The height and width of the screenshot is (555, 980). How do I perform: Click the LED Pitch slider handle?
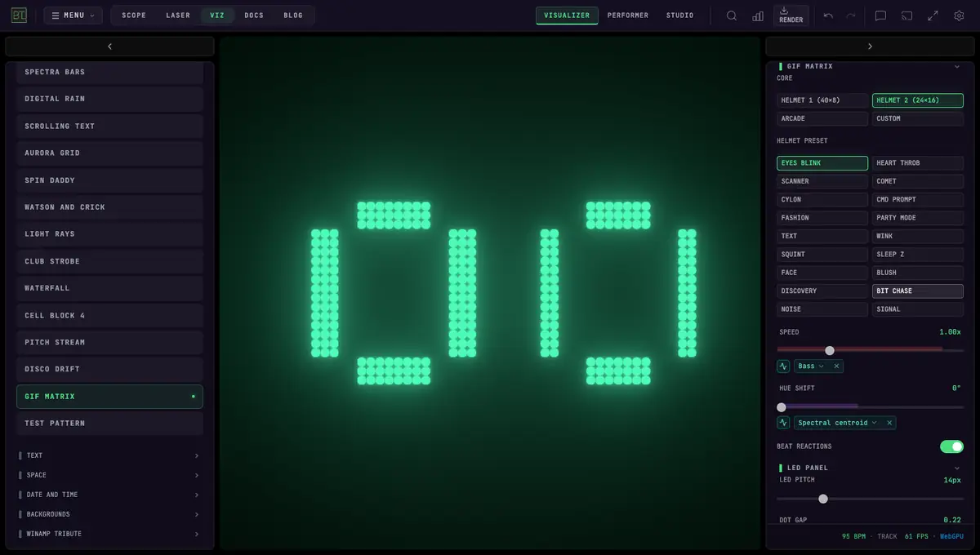pyautogui.click(x=823, y=499)
